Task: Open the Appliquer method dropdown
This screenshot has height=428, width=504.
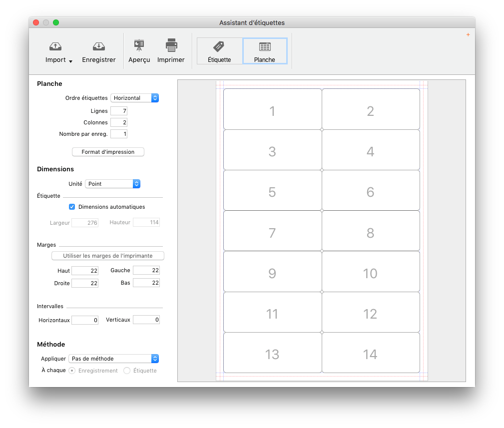Action: tap(113, 359)
